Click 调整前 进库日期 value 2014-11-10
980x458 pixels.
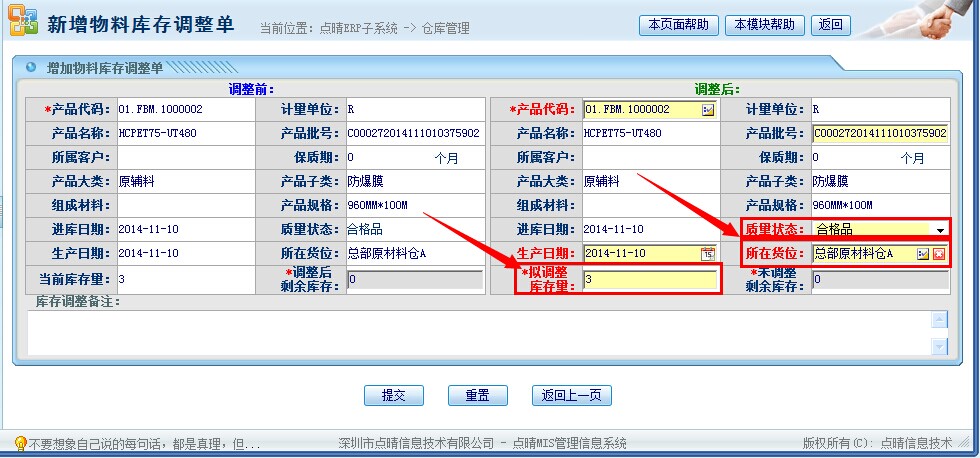coord(148,229)
